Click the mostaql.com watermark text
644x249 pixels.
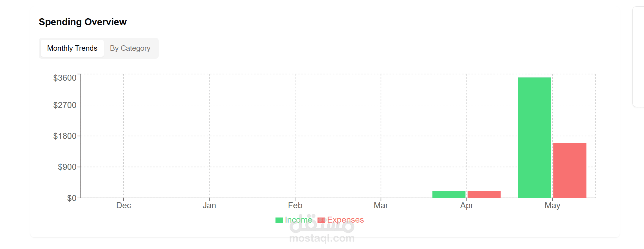[322, 238]
